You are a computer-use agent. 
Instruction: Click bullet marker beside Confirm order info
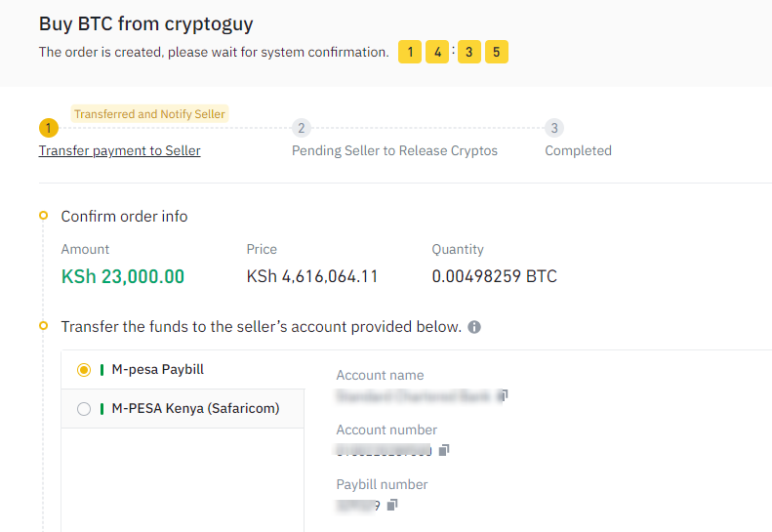43,215
